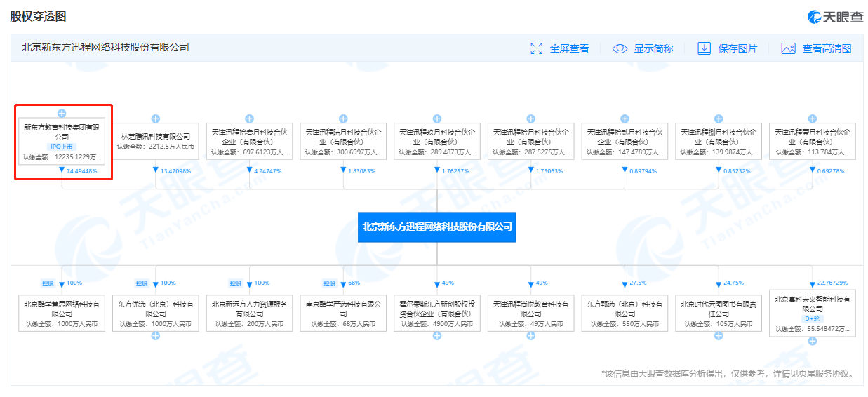Open the 北京酷学慧思网络科技有限公司 card
This screenshot has width=868, height=397.
click(x=62, y=314)
